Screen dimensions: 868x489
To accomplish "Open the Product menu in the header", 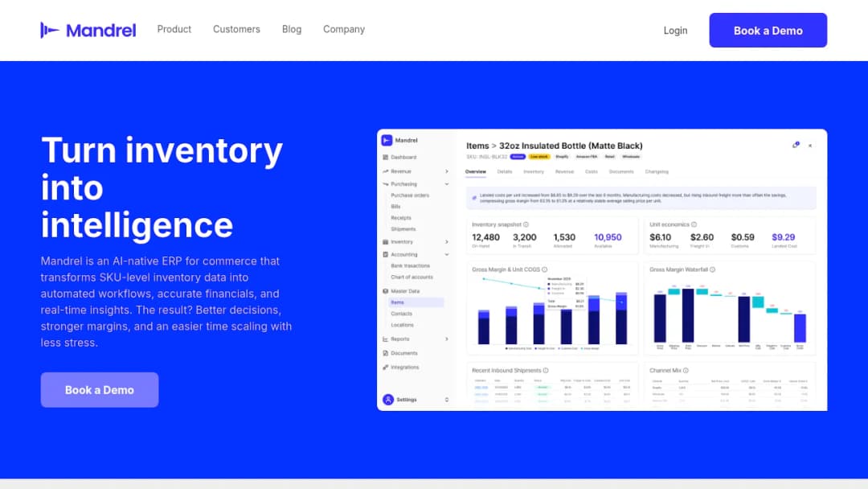I will (x=174, y=29).
